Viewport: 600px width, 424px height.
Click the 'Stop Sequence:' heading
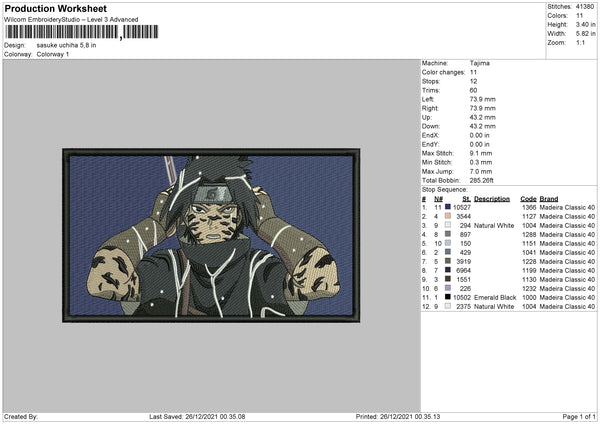click(x=445, y=189)
